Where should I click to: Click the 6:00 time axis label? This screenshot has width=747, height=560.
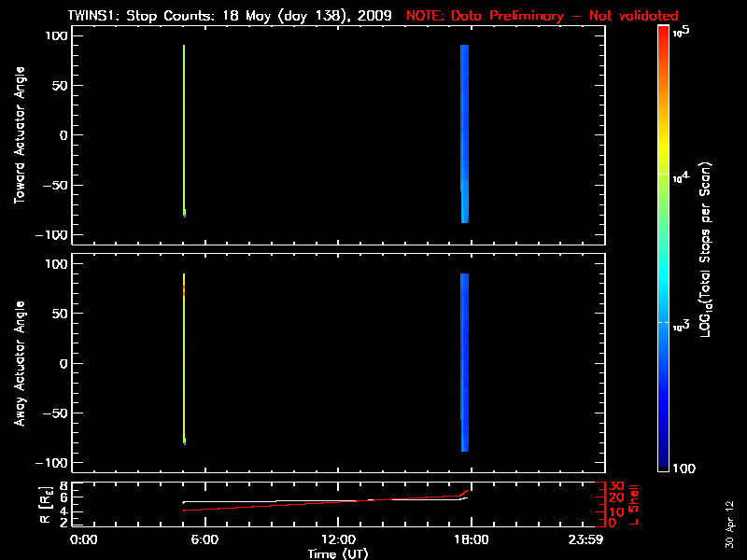coord(204,539)
